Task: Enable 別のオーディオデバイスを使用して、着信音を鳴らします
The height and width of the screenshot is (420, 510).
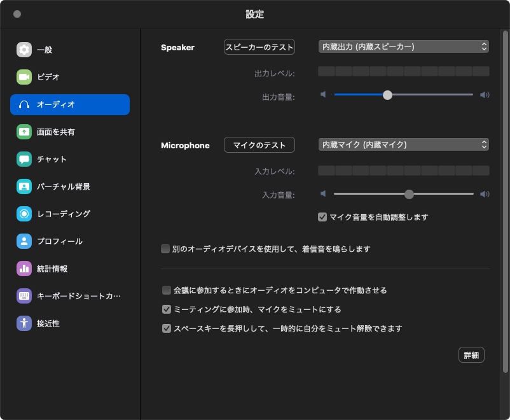Action: [x=165, y=248]
